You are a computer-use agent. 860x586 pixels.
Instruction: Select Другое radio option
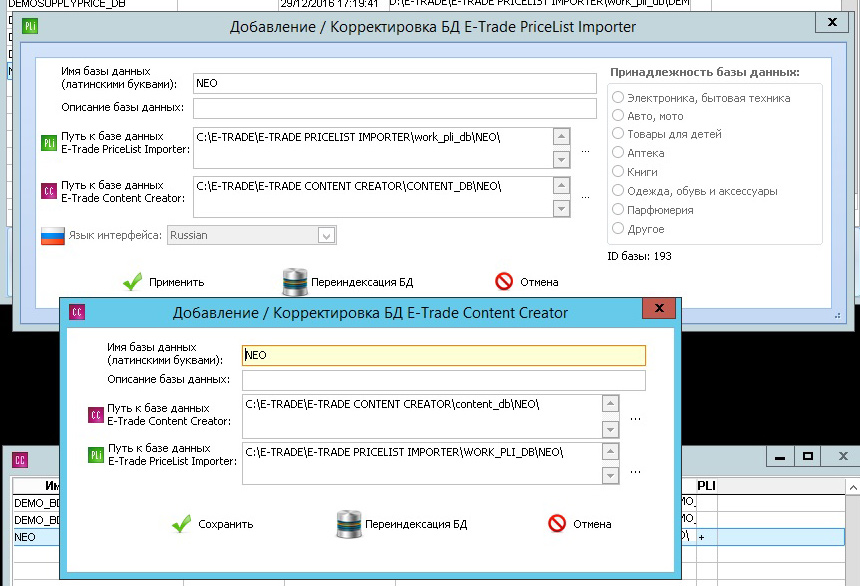pyautogui.click(x=618, y=228)
